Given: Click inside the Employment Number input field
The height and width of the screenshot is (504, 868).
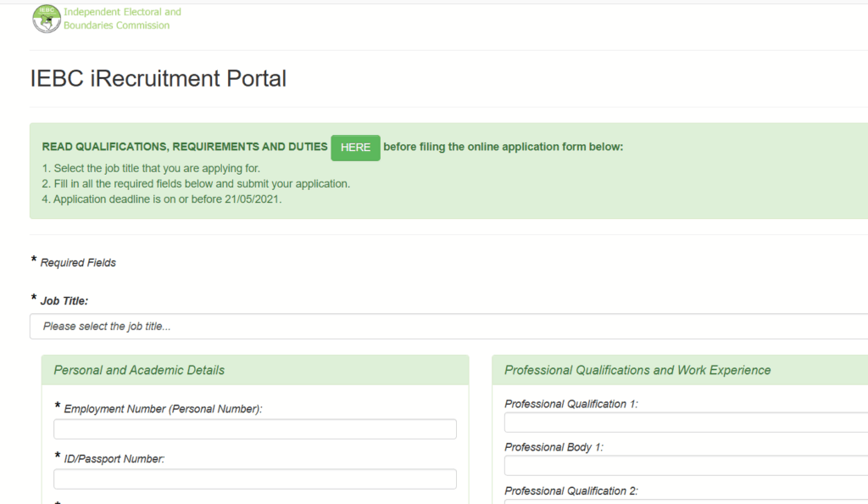Looking at the screenshot, I should click(x=254, y=428).
